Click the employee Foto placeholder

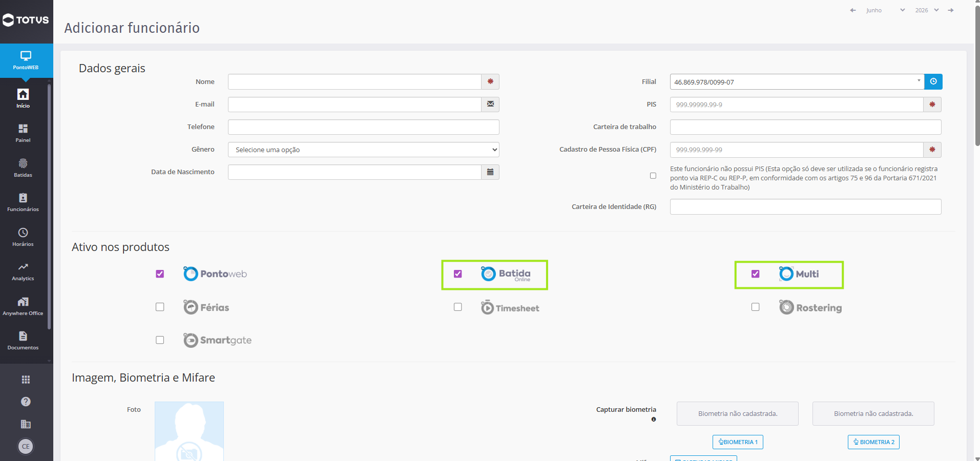click(x=189, y=431)
